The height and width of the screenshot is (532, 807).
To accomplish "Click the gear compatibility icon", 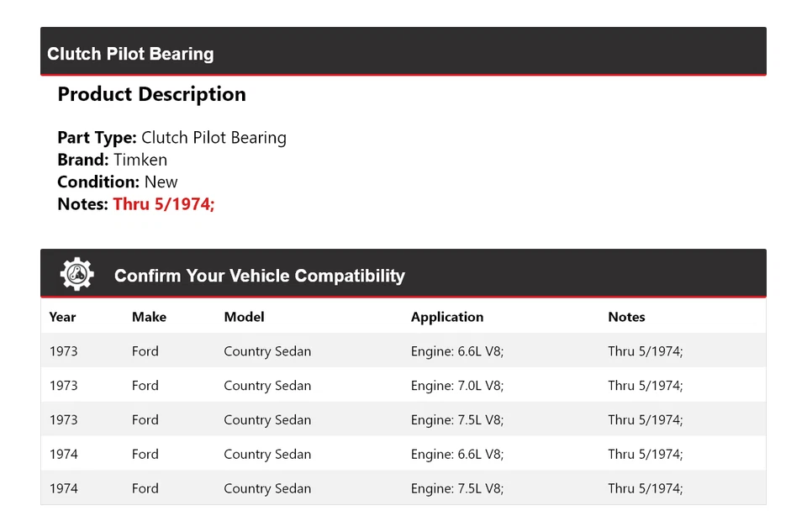I will 76,272.
